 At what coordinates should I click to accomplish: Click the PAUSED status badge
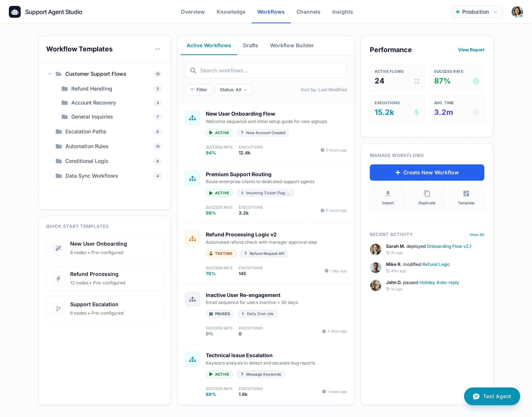click(219, 314)
